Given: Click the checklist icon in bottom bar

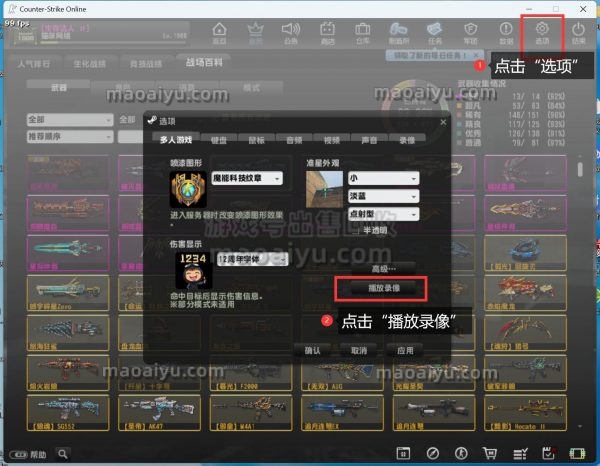Looking at the screenshot, I should point(520,454).
